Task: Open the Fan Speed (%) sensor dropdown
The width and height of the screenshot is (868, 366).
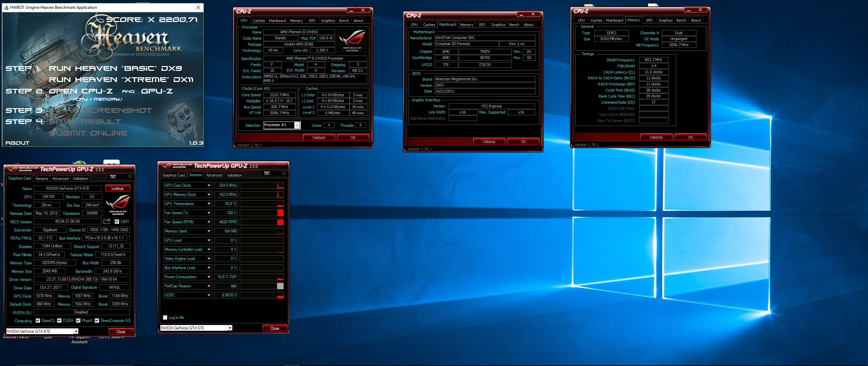Action: coord(209,213)
